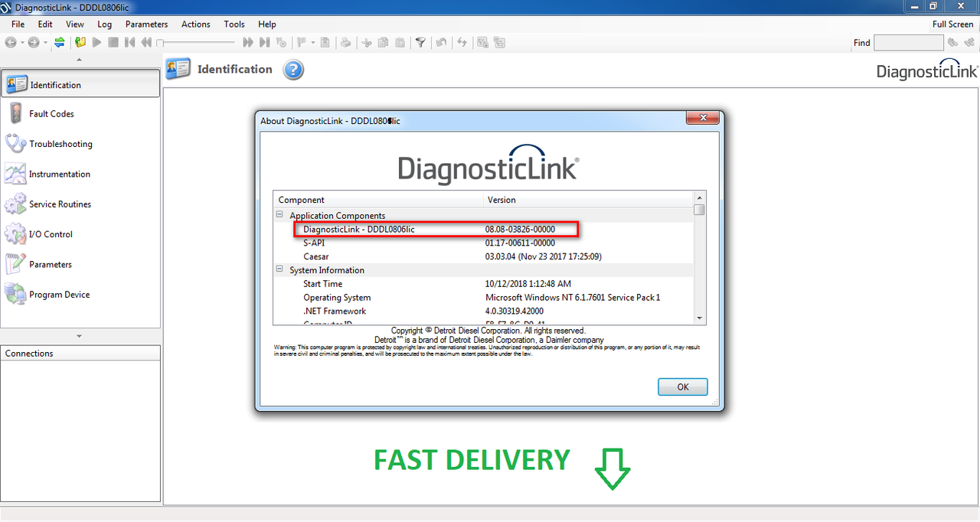The height and width of the screenshot is (522, 980).
Task: Open the View menu
Action: [x=75, y=24]
